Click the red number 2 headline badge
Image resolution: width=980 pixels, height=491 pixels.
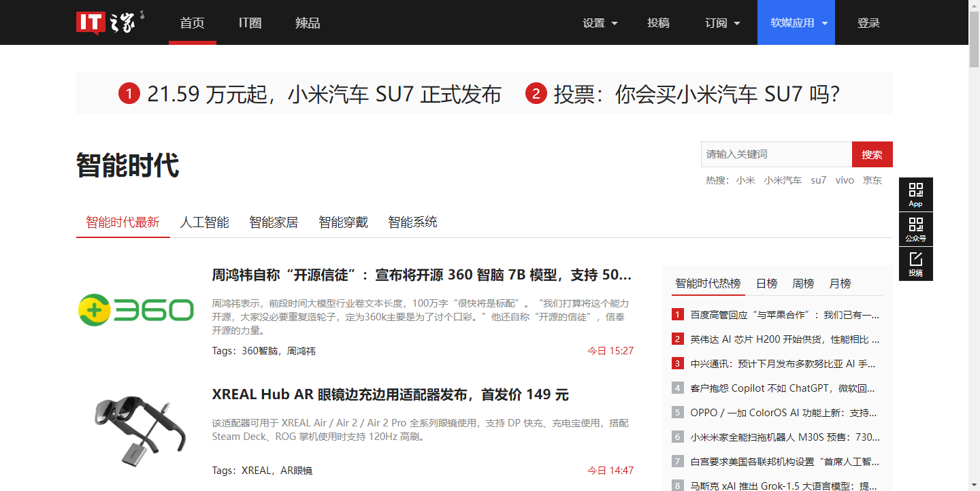coord(536,94)
